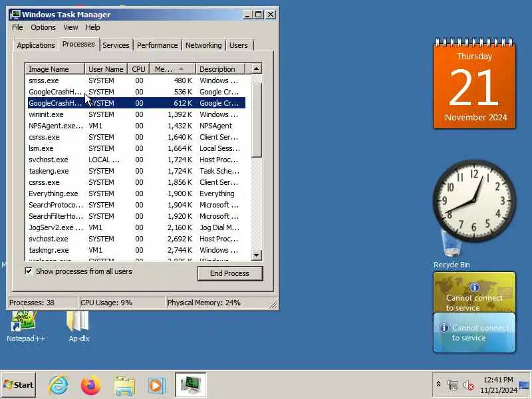This screenshot has width=532, height=399.
Task: Switch to the Applications tab
Action: [x=36, y=45]
